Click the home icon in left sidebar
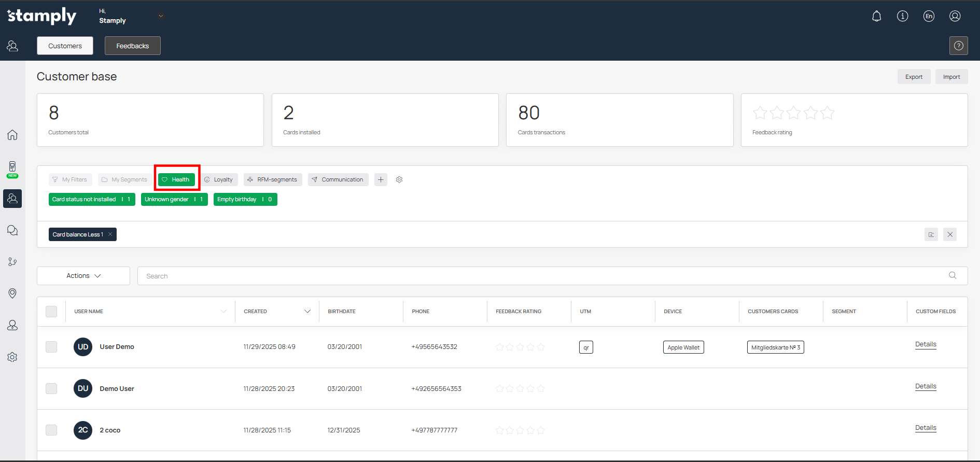The image size is (980, 462). point(12,135)
